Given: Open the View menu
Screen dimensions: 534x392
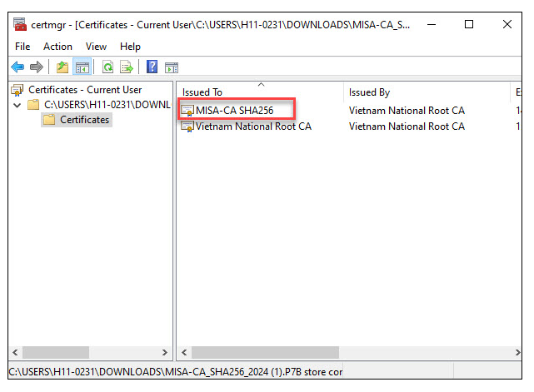Looking at the screenshot, I should (96, 47).
